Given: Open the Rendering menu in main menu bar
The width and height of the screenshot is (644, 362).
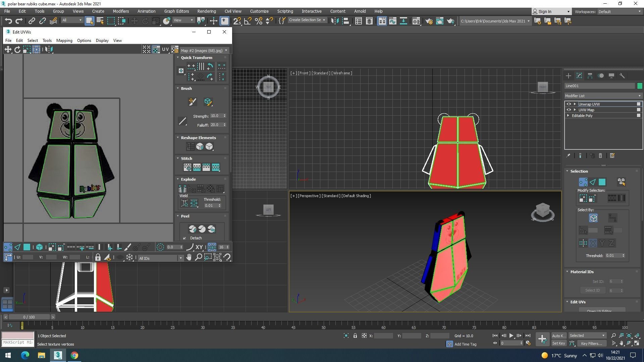Looking at the screenshot, I should [x=206, y=11].
